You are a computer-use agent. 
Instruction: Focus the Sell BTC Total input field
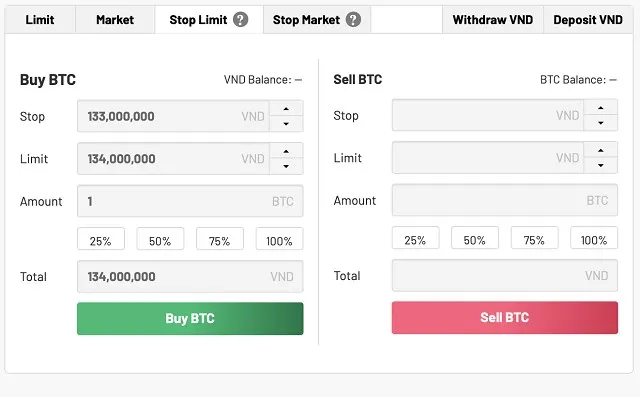point(505,275)
